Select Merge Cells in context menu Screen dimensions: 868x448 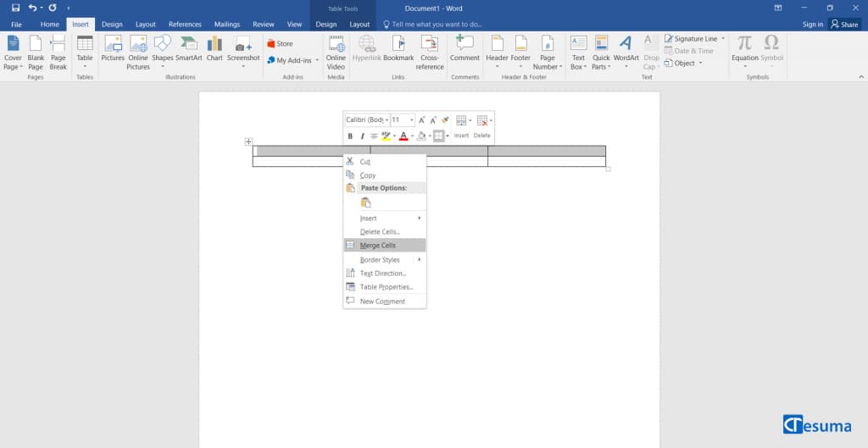point(385,245)
